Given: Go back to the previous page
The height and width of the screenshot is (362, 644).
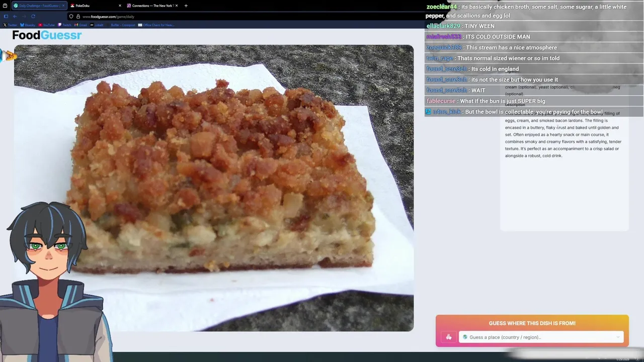Looking at the screenshot, I should tap(15, 16).
